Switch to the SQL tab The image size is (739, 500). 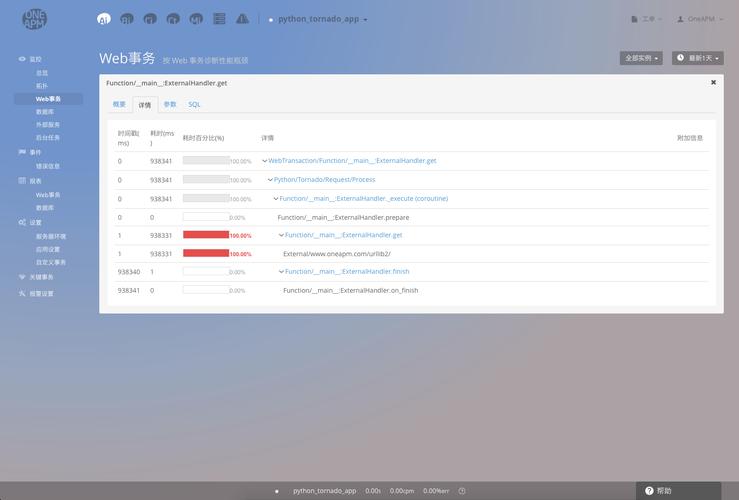[194, 104]
